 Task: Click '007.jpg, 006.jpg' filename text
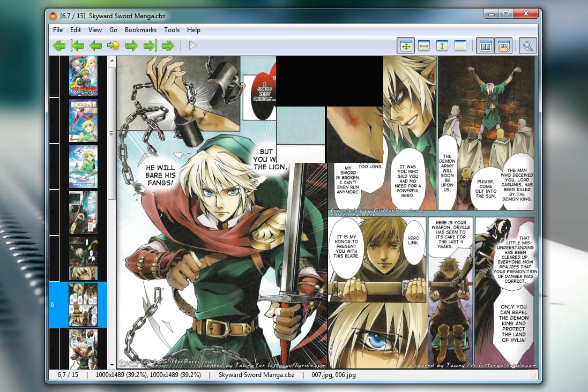pos(334,375)
